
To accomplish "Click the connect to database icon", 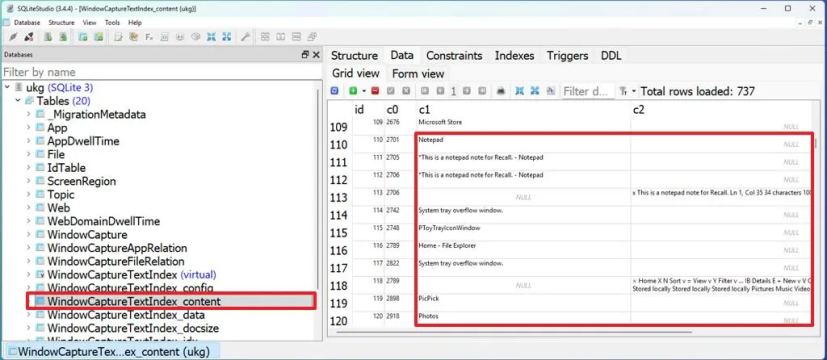I will coord(14,37).
